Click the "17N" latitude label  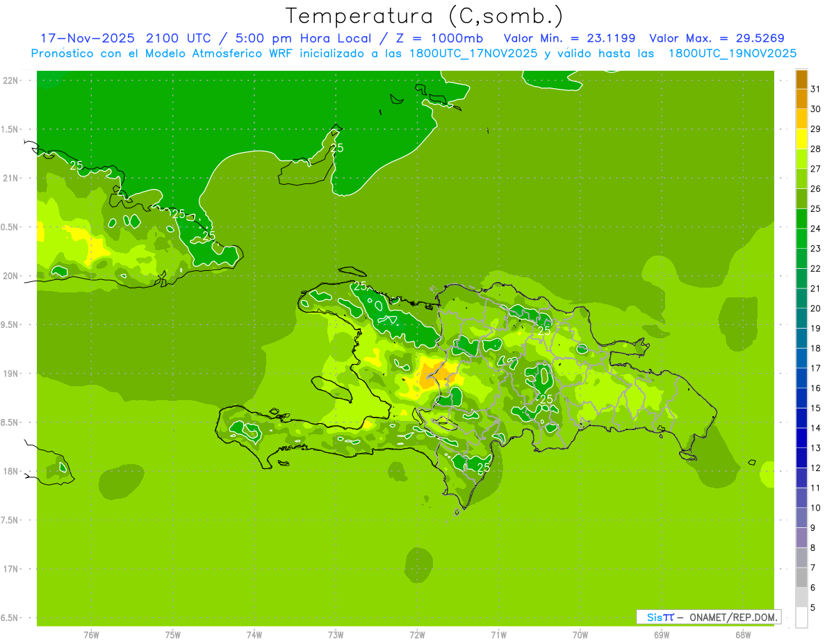(x=10, y=569)
